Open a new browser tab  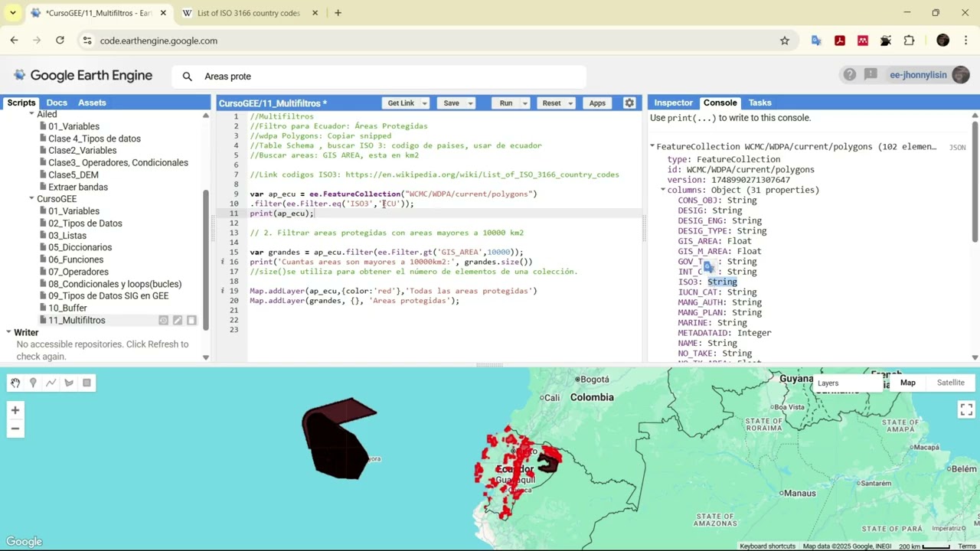coord(338,13)
